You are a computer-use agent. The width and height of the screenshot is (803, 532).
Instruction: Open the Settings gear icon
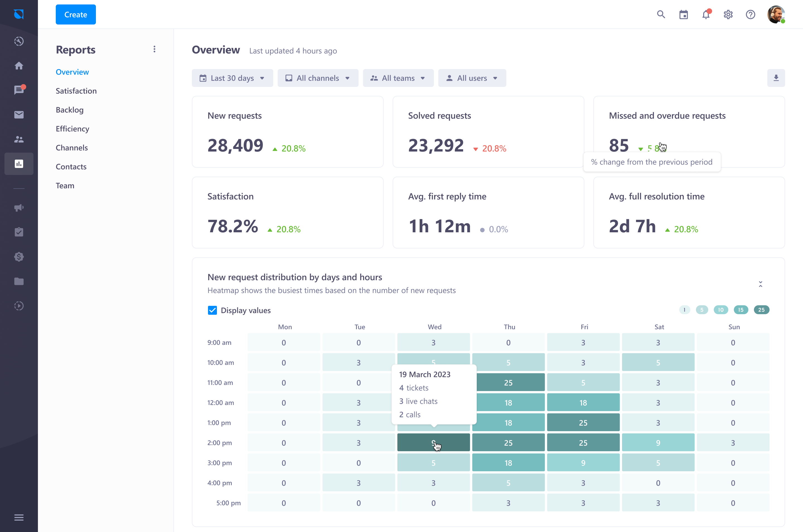(x=727, y=14)
